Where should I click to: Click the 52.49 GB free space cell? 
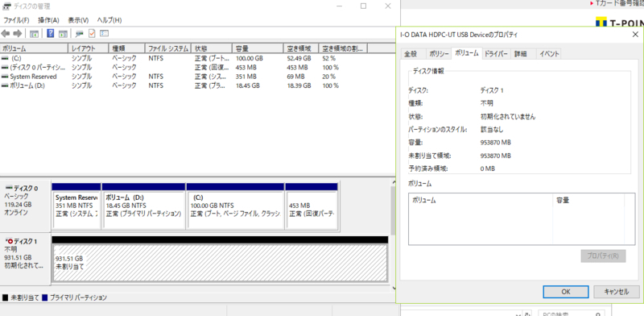pos(299,58)
